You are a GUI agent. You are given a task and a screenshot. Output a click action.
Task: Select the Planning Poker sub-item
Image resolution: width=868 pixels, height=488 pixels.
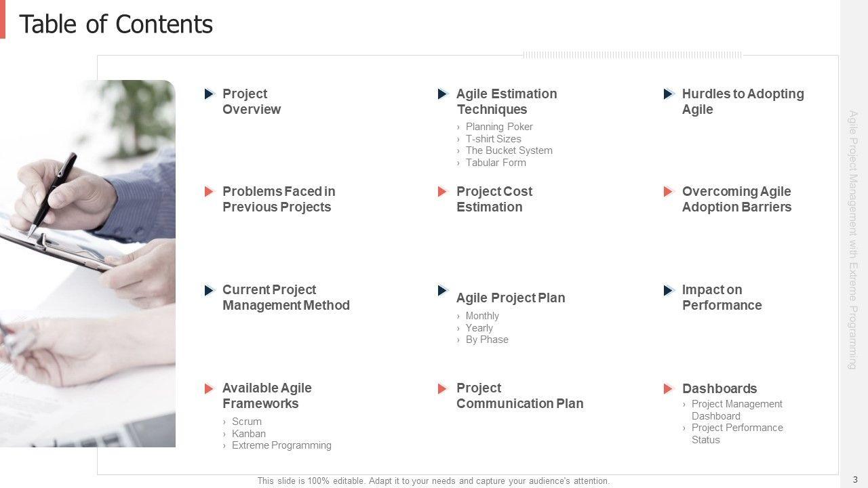coord(499,127)
